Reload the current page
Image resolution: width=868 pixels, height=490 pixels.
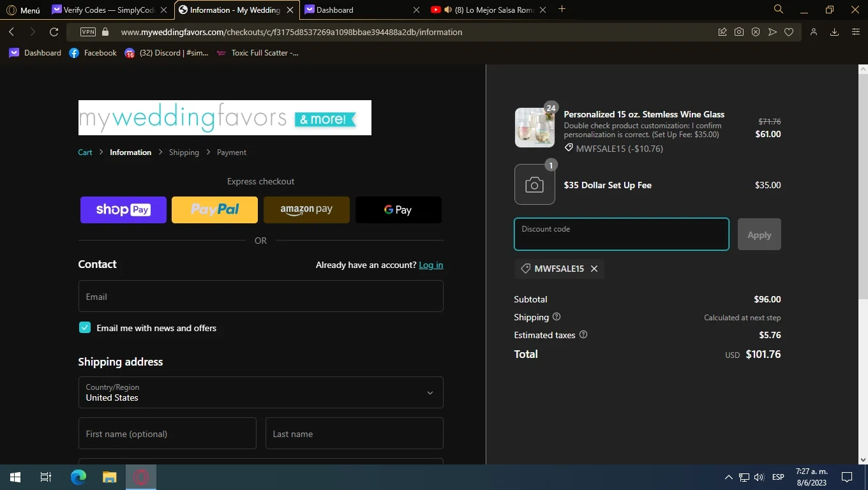tap(54, 32)
